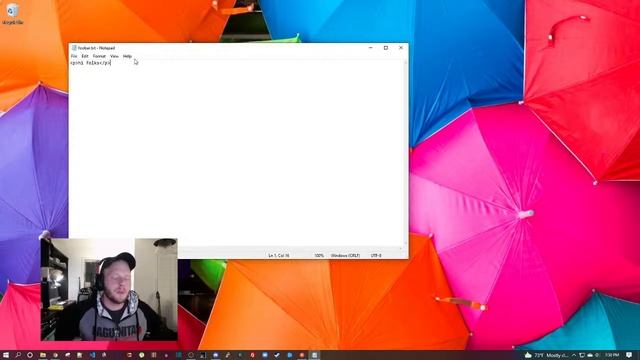This screenshot has height=360, width=640.
Task: Open the Format menu in Notepad
Action: pos(99,56)
